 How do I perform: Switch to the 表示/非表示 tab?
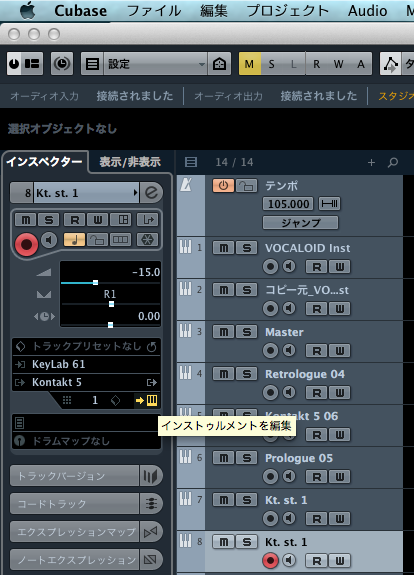[x=130, y=162]
